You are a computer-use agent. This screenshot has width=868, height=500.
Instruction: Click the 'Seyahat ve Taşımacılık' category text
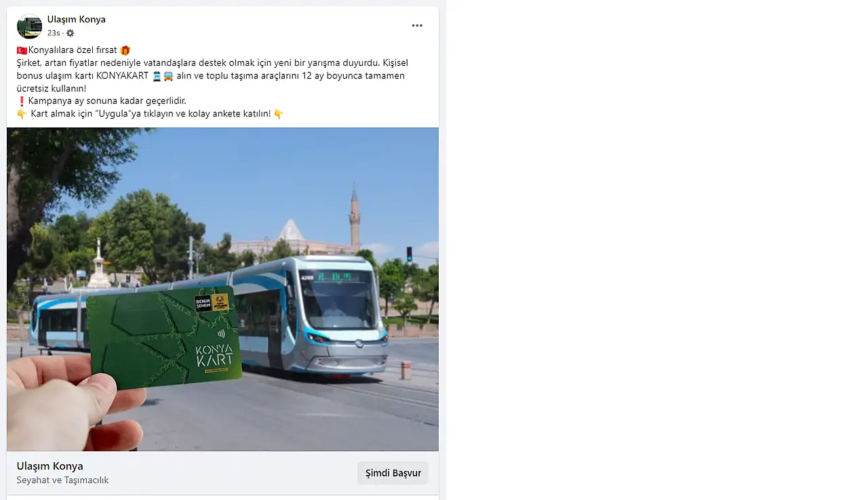(62, 480)
